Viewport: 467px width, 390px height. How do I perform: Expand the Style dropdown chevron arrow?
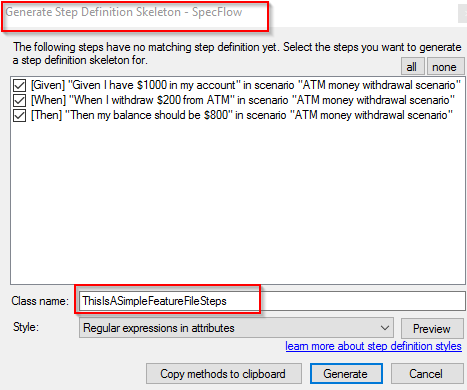click(x=385, y=328)
